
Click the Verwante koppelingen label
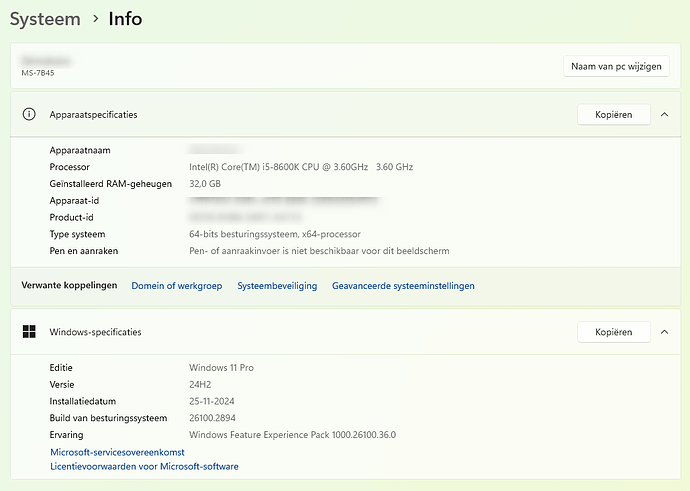point(70,285)
